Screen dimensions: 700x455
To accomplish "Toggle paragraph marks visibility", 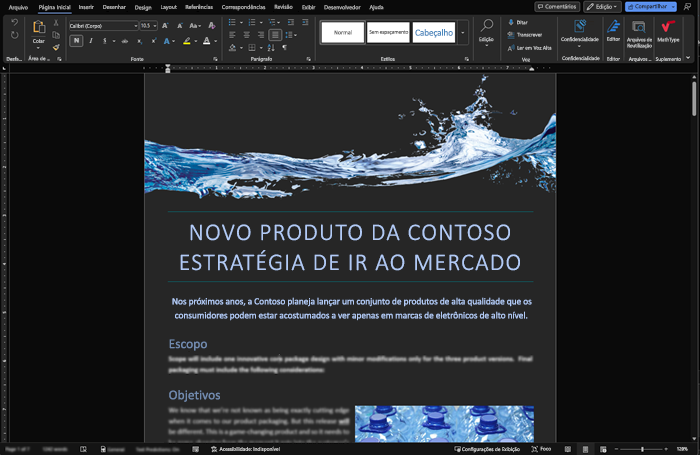I will [x=284, y=47].
